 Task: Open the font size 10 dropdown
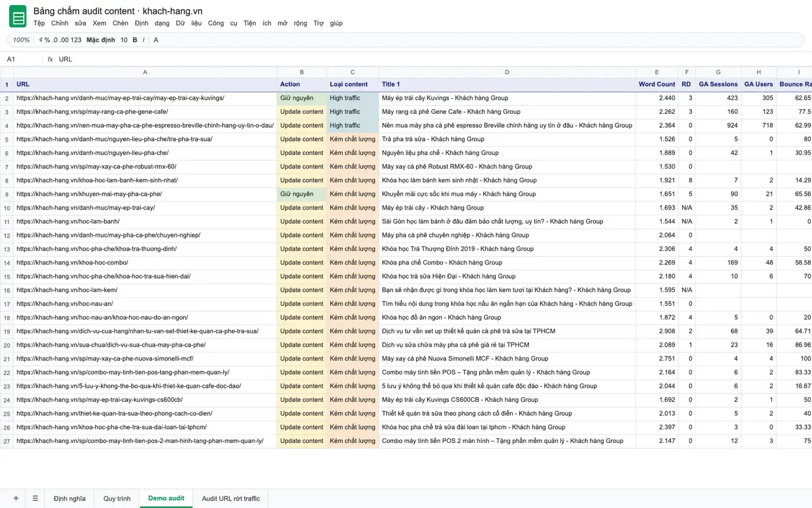[124, 40]
